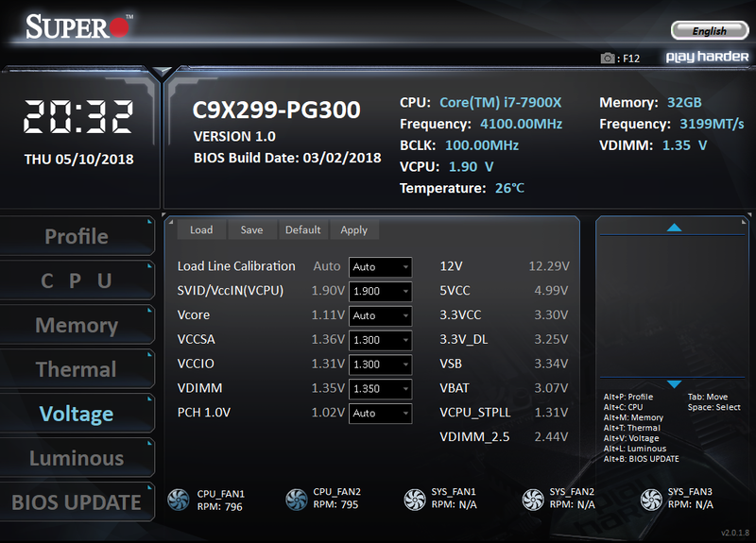Click the Supermicro logo
Screen dimensions: 756x543
[x=78, y=26]
